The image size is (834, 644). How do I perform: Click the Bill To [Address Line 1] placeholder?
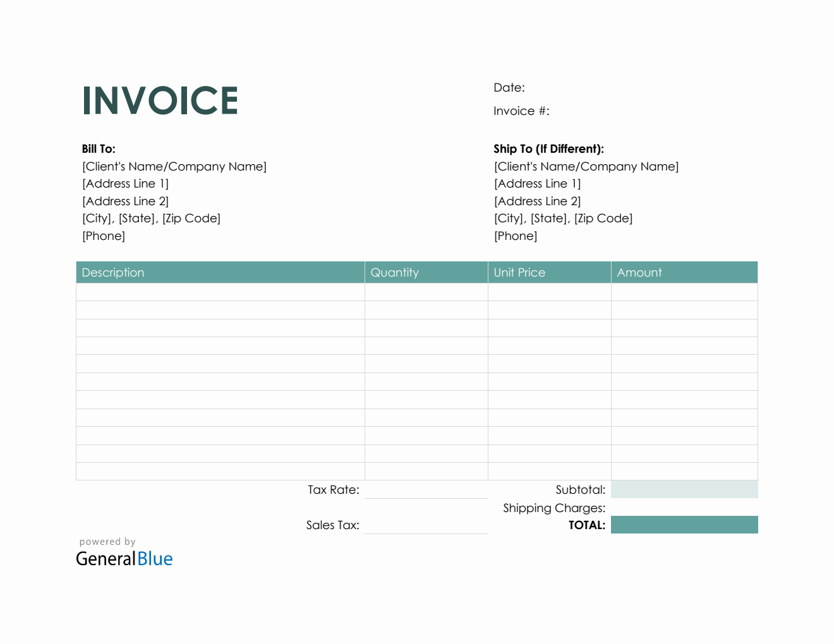pos(125,183)
